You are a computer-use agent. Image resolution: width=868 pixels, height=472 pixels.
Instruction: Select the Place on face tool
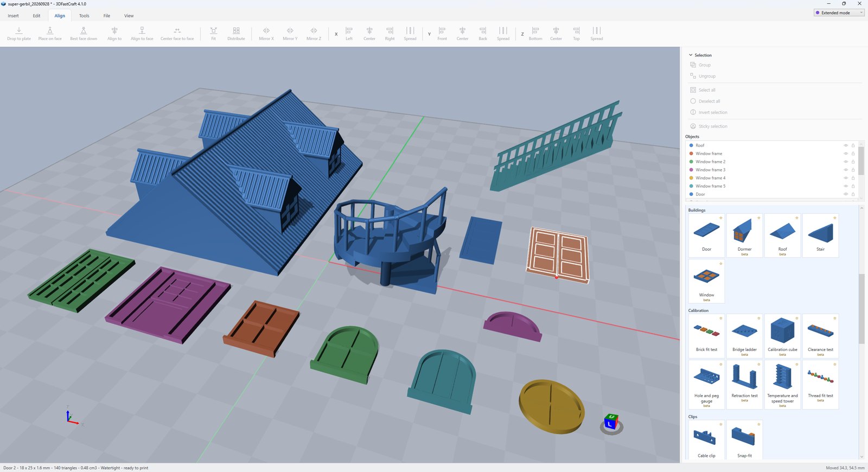click(x=50, y=34)
